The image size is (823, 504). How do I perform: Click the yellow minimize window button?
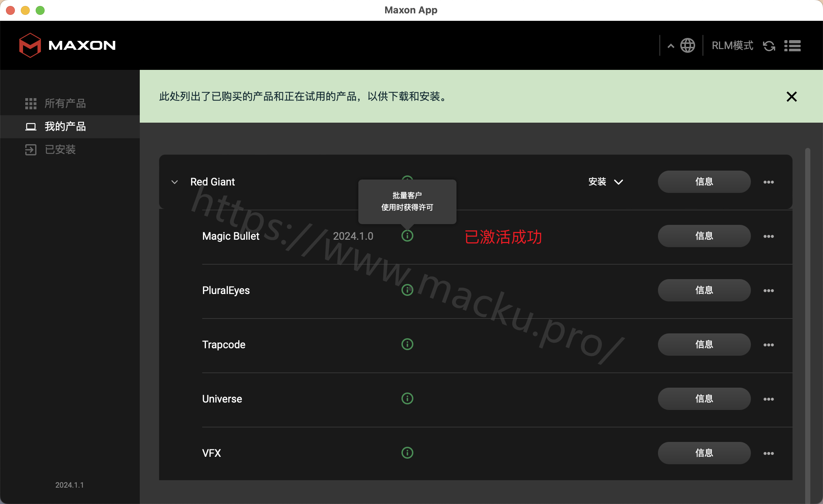25,10
